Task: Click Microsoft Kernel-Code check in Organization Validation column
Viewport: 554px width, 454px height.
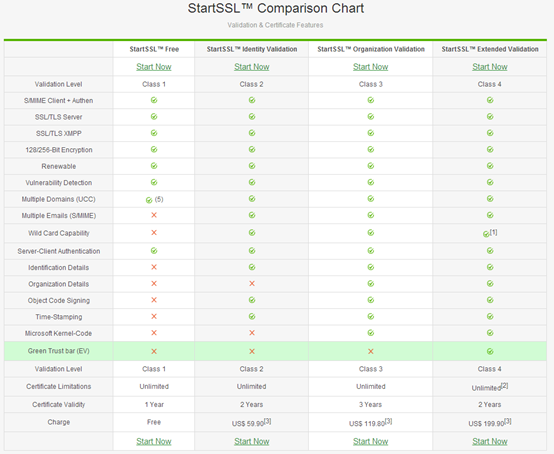Action: 371,333
